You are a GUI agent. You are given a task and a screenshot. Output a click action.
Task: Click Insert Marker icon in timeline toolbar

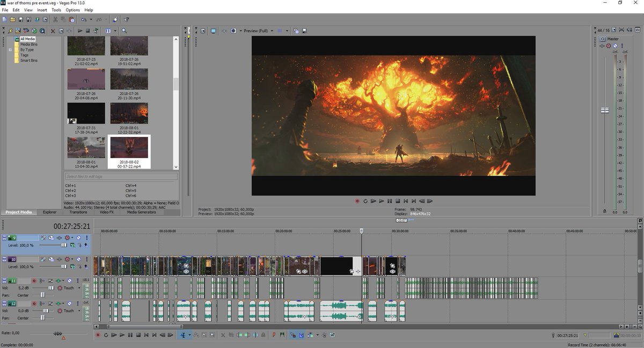274,335
